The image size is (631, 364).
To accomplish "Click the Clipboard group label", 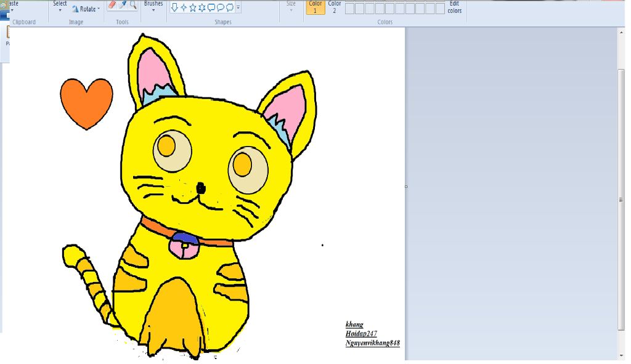I will point(24,22).
